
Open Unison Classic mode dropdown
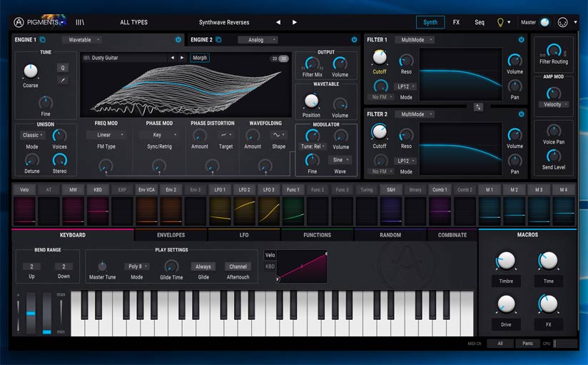point(32,135)
